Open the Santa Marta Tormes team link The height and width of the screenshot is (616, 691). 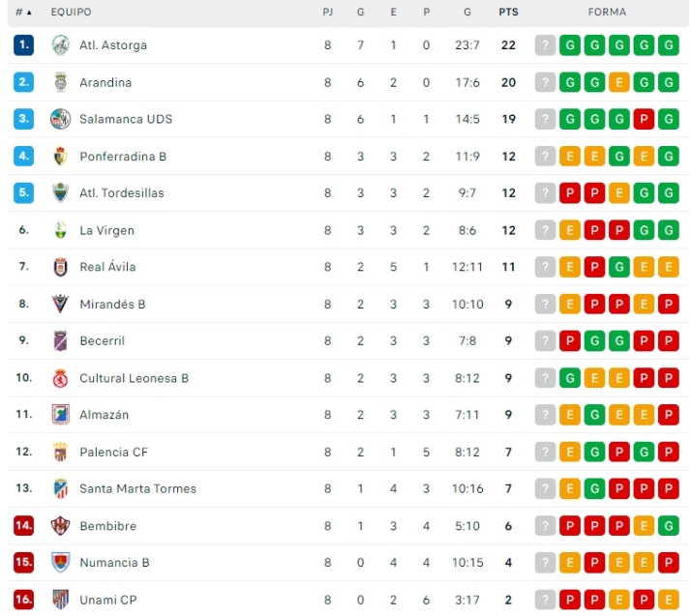tap(137, 488)
